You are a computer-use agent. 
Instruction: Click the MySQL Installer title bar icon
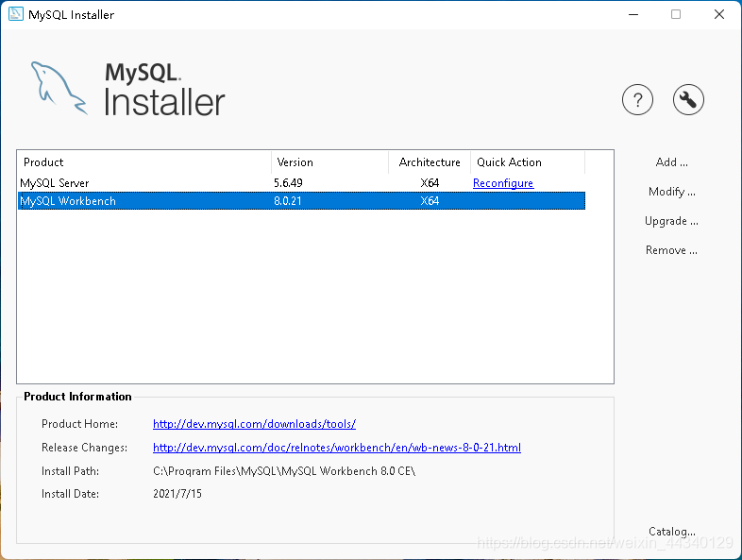(x=16, y=14)
